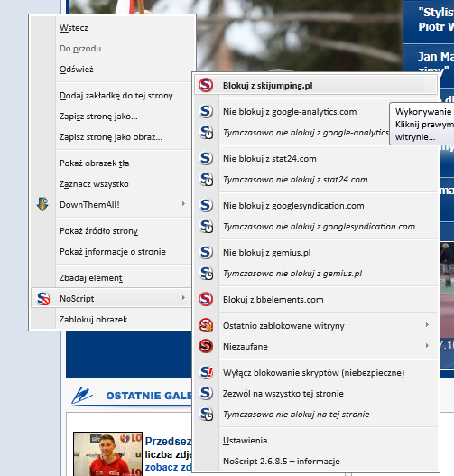Click the allow icon next to stat24.com

tap(206, 158)
